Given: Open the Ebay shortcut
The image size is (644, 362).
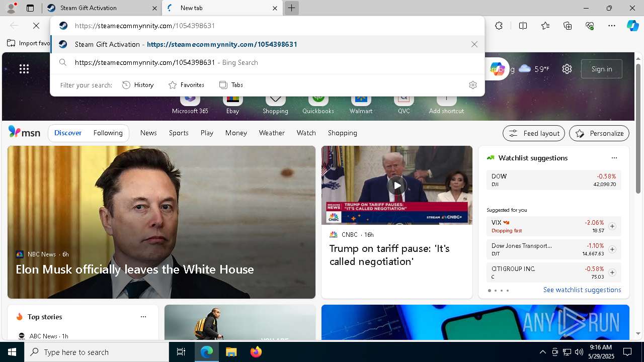Looking at the screenshot, I should coord(232,105).
